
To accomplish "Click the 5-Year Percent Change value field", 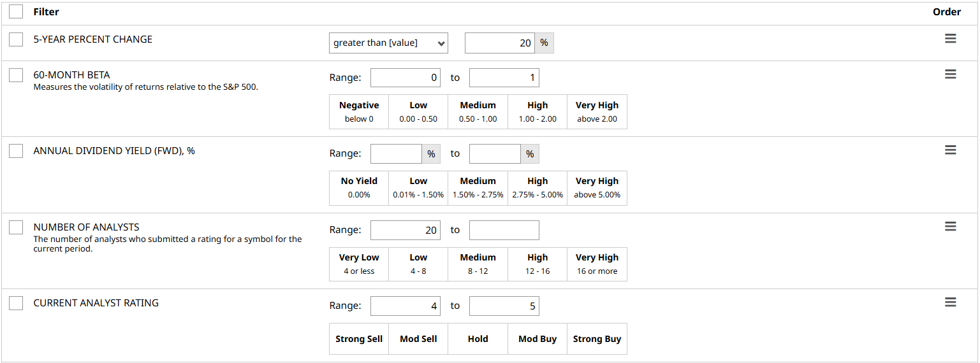I will coord(500,43).
